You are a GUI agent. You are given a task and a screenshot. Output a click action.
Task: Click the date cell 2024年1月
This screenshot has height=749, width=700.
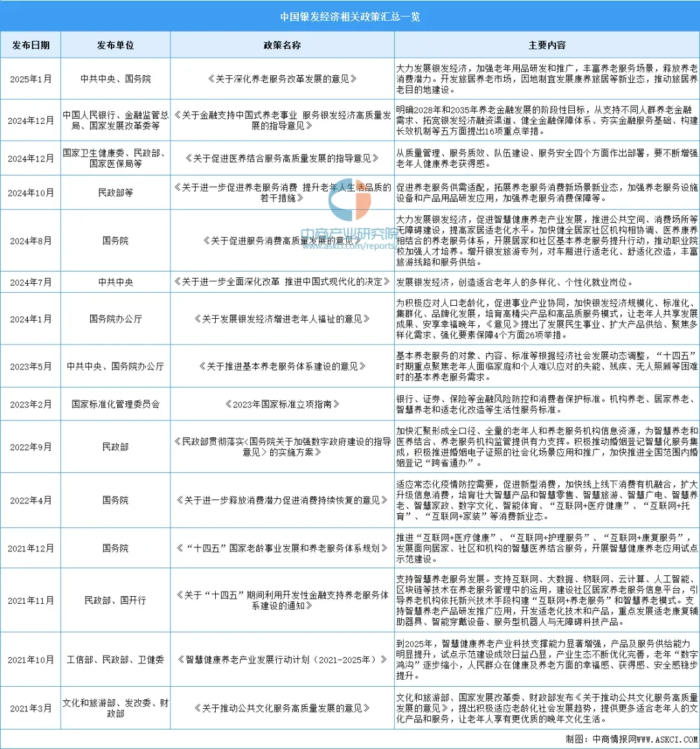(x=30, y=319)
